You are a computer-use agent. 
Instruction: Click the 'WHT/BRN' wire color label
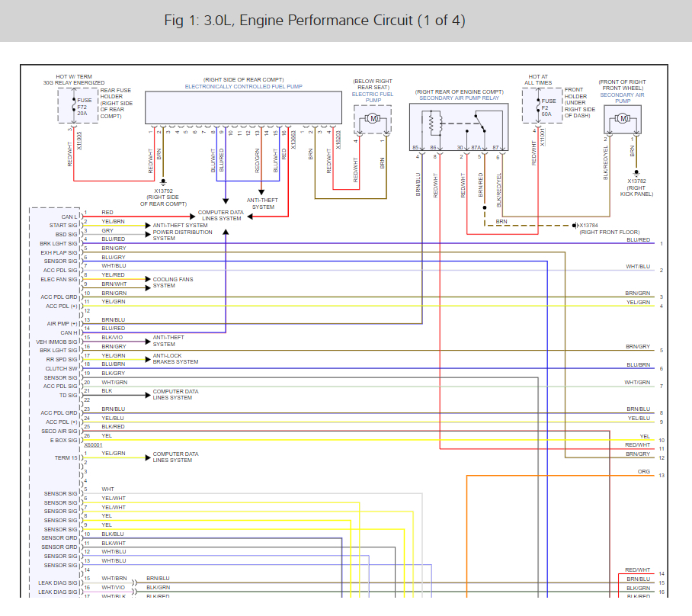click(114, 578)
